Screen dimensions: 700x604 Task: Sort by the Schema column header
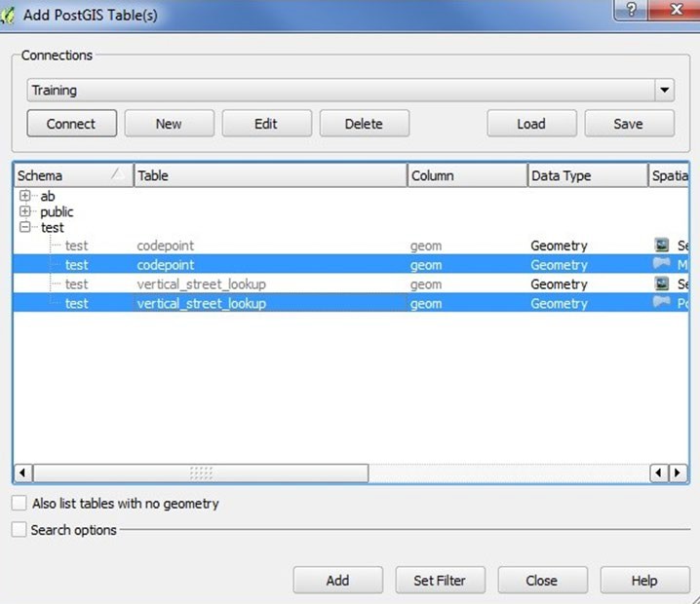pyautogui.click(x=74, y=175)
